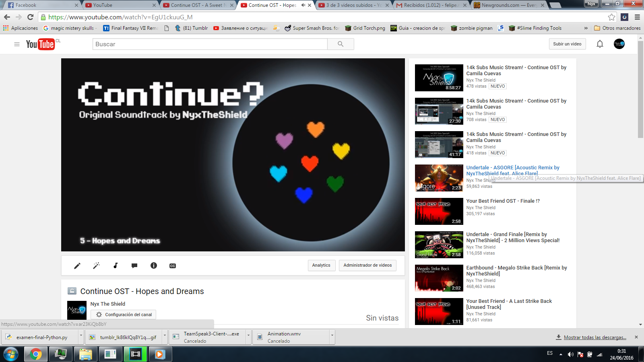The image size is (644, 362).
Task: Open the Super Smash Bros. bookmark
Action: coord(312,28)
